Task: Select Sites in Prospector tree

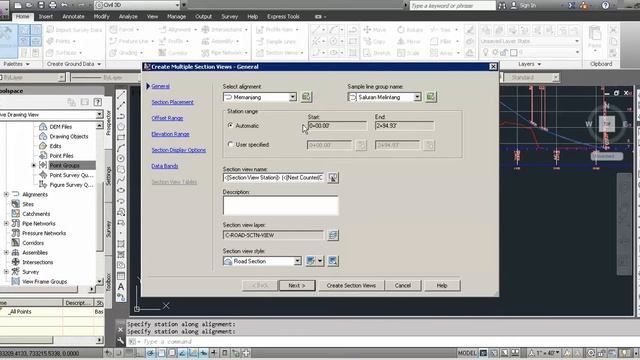Action: point(28,204)
